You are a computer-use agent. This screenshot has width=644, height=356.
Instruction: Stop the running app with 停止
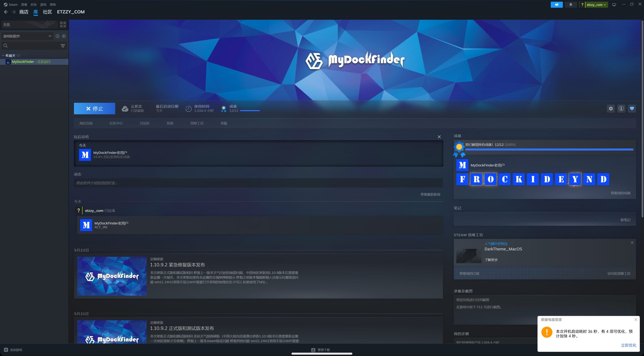pyautogui.click(x=94, y=108)
